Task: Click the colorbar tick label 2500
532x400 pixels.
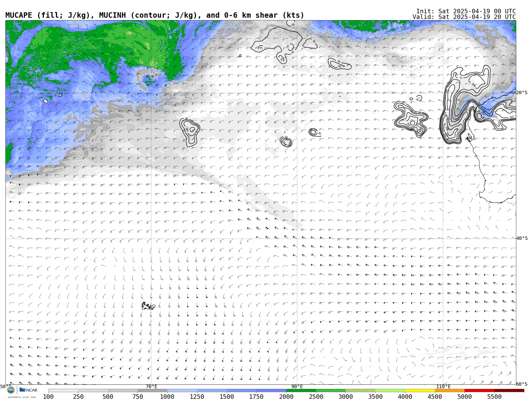Action: coord(316,397)
